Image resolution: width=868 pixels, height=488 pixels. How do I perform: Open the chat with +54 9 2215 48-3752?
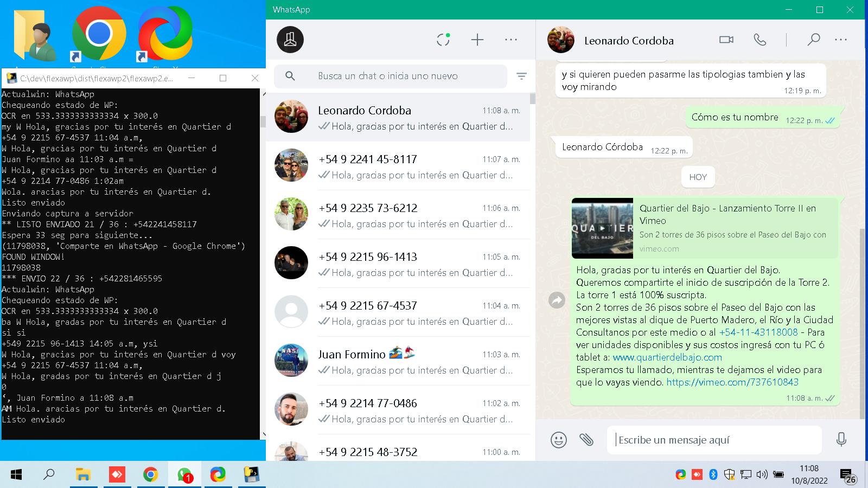pos(398,449)
